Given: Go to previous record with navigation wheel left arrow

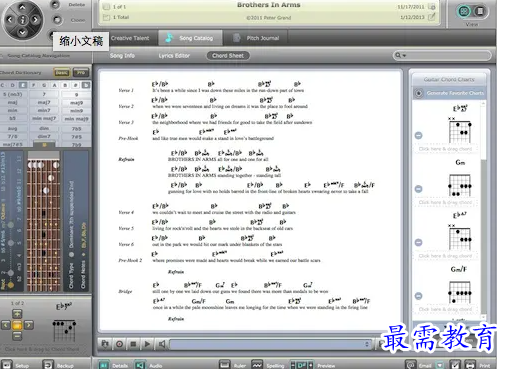Looking at the screenshot, I should (x=10, y=20).
